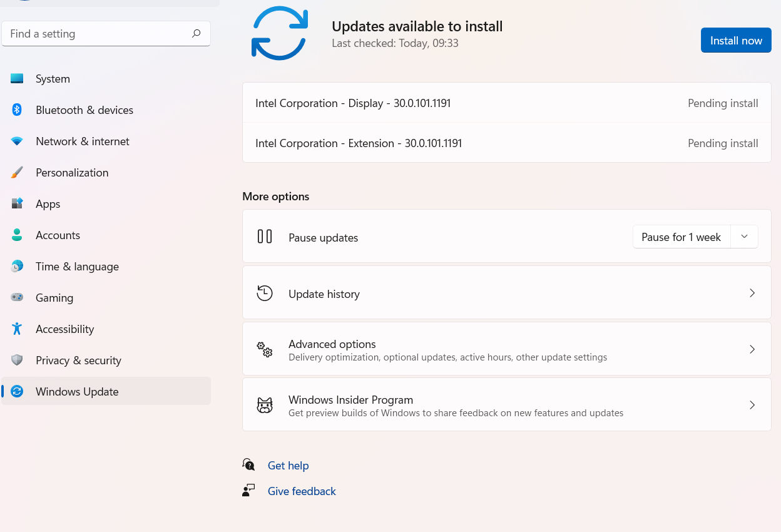Open Network & internet via its globe icon
Viewport: 781px width, 532px height.
(17, 141)
